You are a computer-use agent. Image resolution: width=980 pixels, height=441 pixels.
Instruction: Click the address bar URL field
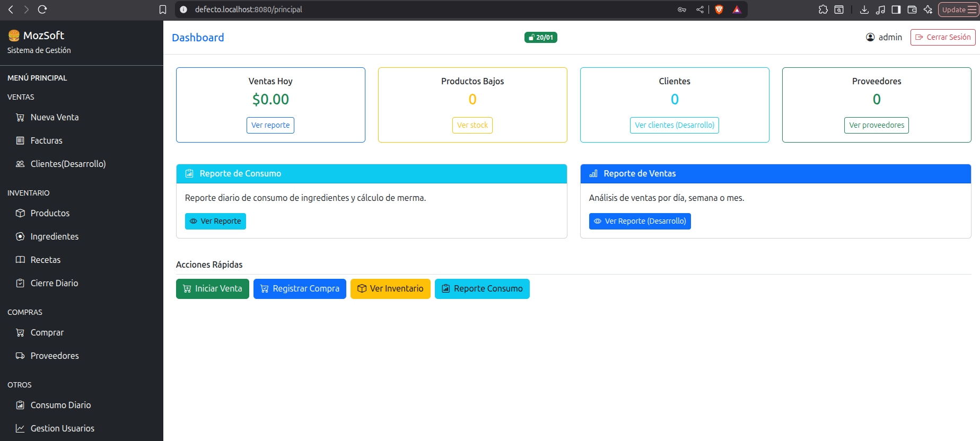[424, 10]
